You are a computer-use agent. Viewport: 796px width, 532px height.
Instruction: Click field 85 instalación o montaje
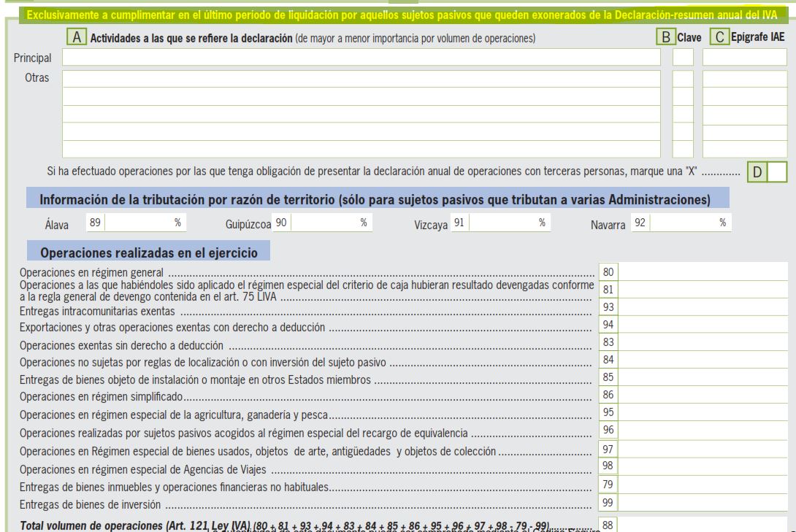[x=703, y=377]
